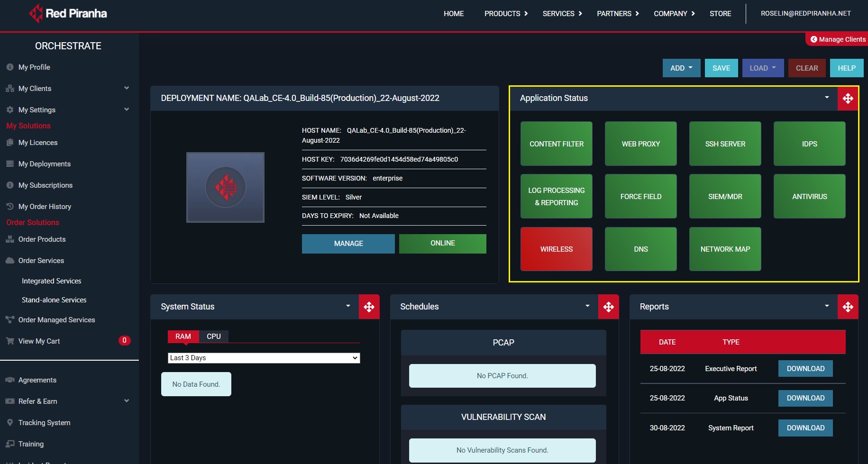Download the App Status report
Viewport: 868px width, 464px height.
805,398
